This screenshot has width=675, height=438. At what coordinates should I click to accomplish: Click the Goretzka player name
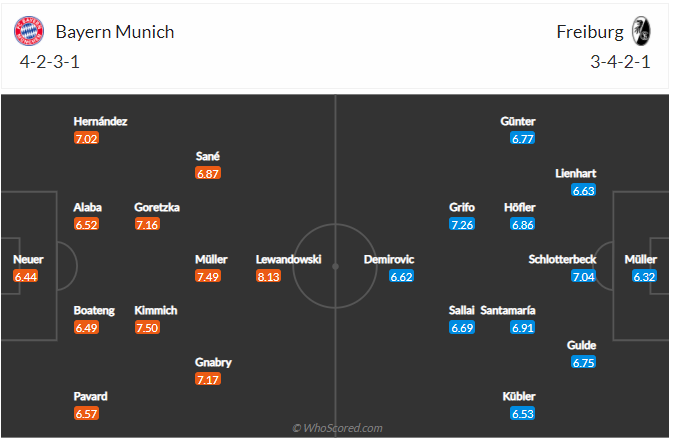pos(157,207)
